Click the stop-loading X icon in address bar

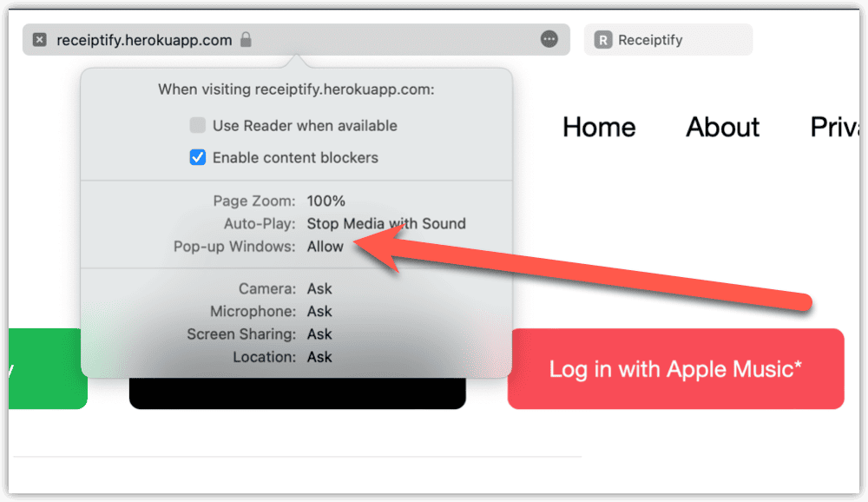tap(39, 40)
